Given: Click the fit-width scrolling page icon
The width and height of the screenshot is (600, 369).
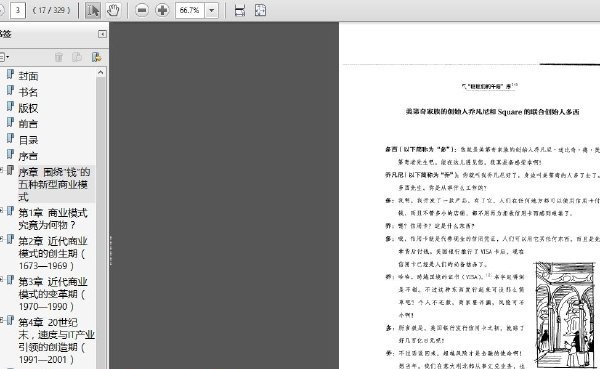Looking at the screenshot, I should [x=240, y=10].
